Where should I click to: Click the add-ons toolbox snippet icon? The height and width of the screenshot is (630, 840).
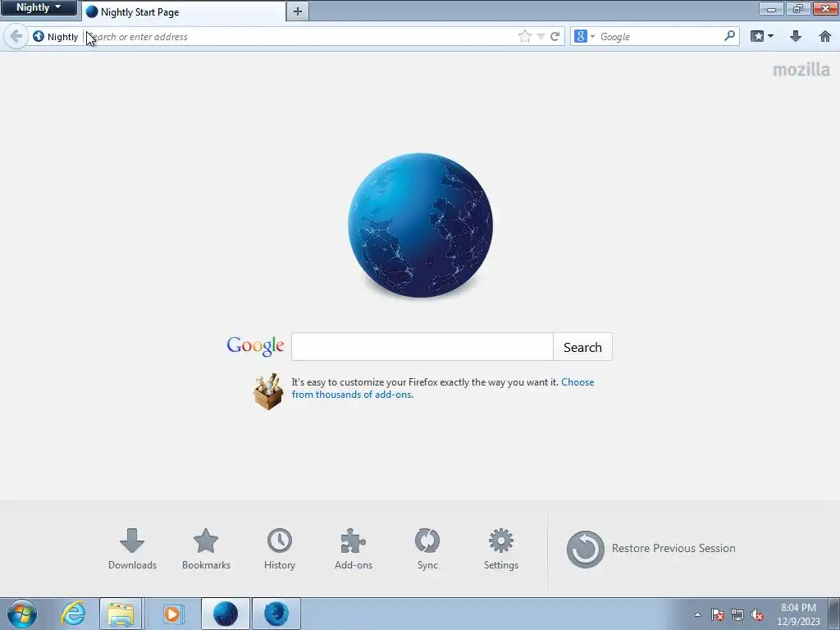pos(268,391)
